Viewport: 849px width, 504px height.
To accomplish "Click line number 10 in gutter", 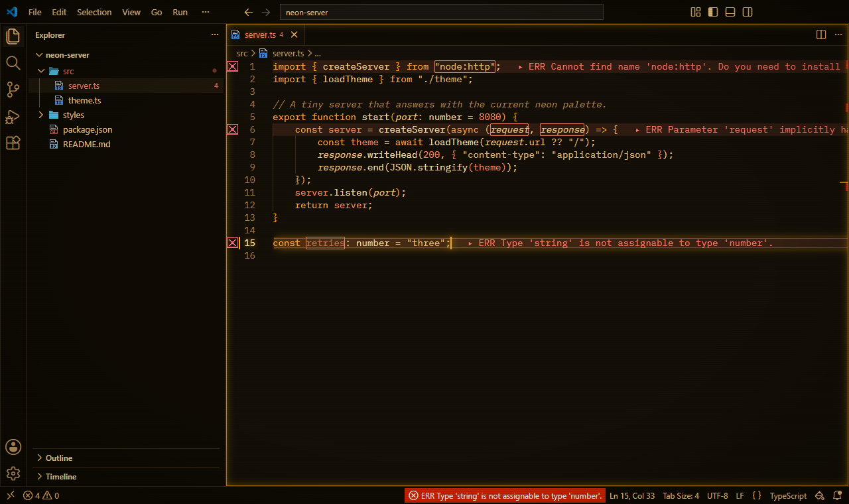I will click(249, 180).
